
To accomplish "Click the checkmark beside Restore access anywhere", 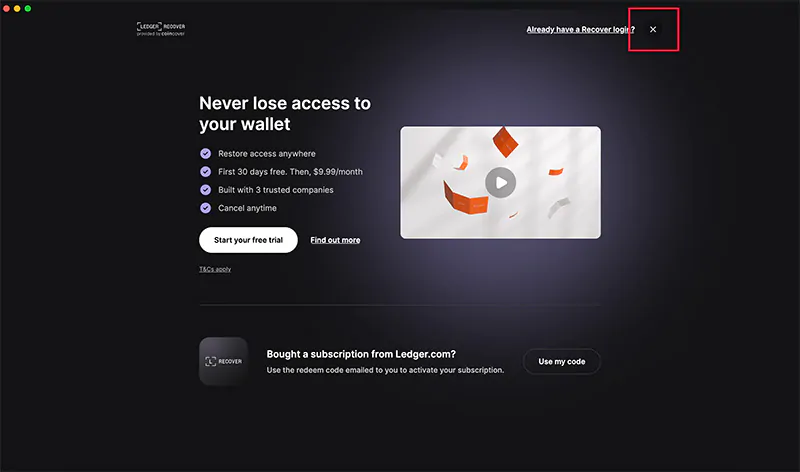I will (x=206, y=154).
